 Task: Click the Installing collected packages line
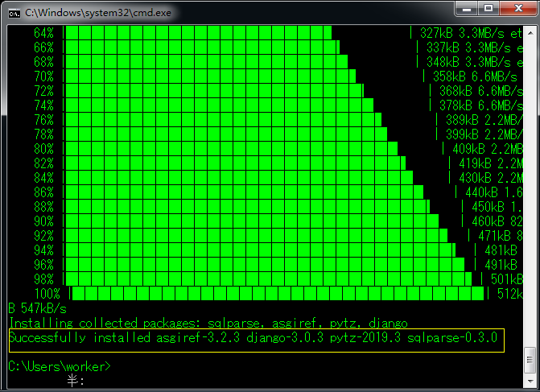(208, 323)
